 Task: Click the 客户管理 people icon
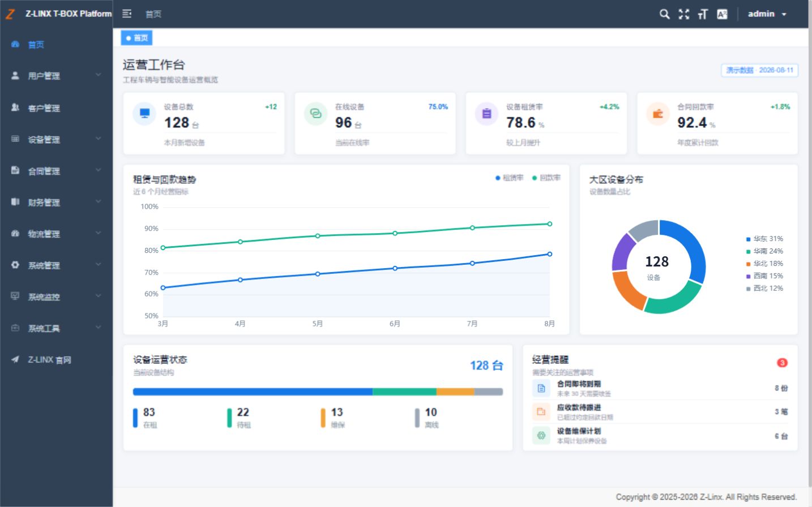15,108
